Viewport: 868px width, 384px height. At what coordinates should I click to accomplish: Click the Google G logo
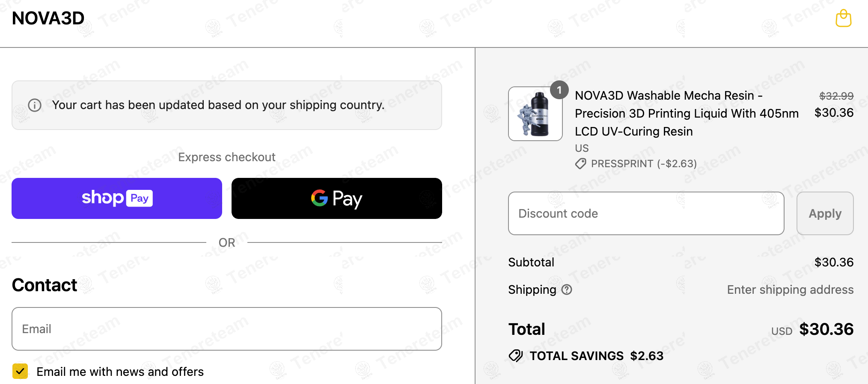pyautogui.click(x=319, y=198)
